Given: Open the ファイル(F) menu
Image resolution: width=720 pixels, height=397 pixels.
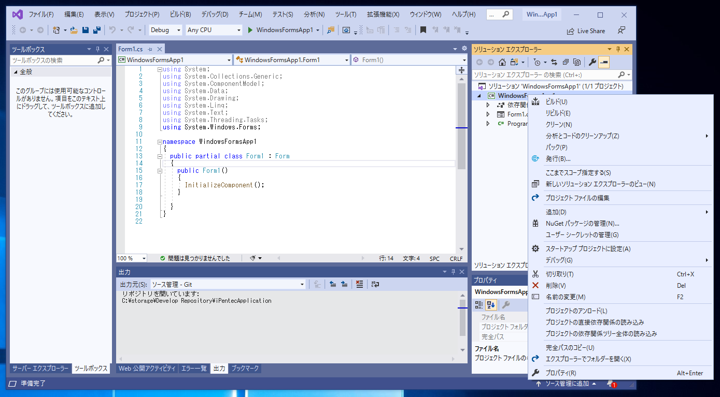Looking at the screenshot, I should pos(41,15).
